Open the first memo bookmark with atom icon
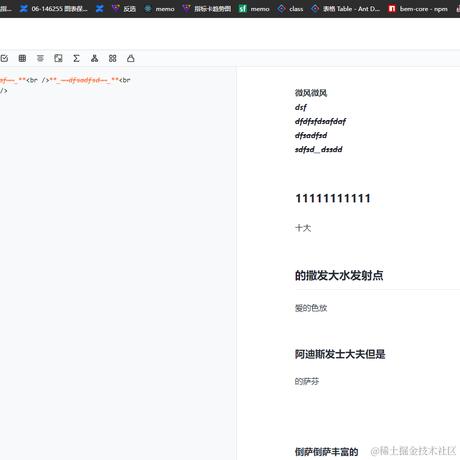Image resolution: width=460 pixels, height=460 pixels. pos(159,9)
